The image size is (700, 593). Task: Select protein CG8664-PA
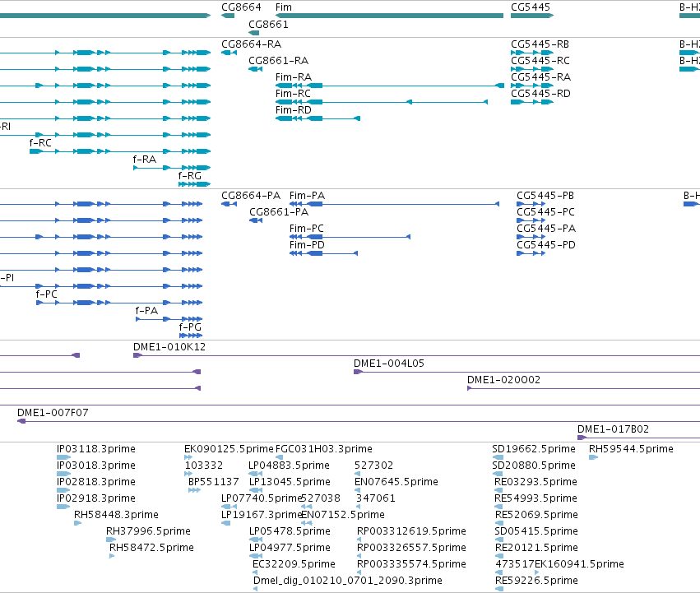point(251,196)
